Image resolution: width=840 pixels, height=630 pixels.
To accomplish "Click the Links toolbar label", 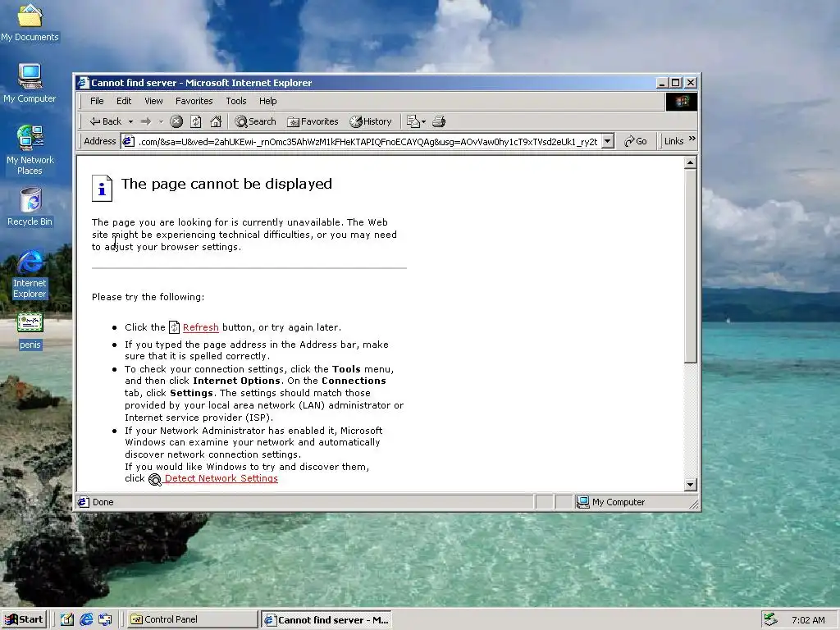I will [674, 141].
